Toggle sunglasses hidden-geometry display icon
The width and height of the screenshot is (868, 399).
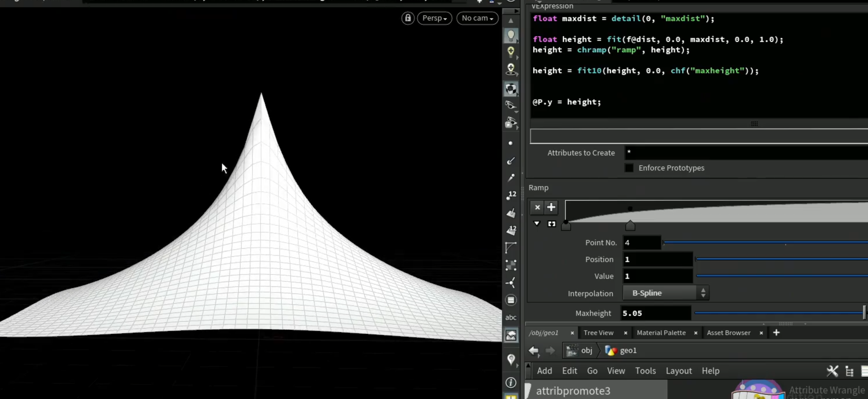(x=511, y=105)
